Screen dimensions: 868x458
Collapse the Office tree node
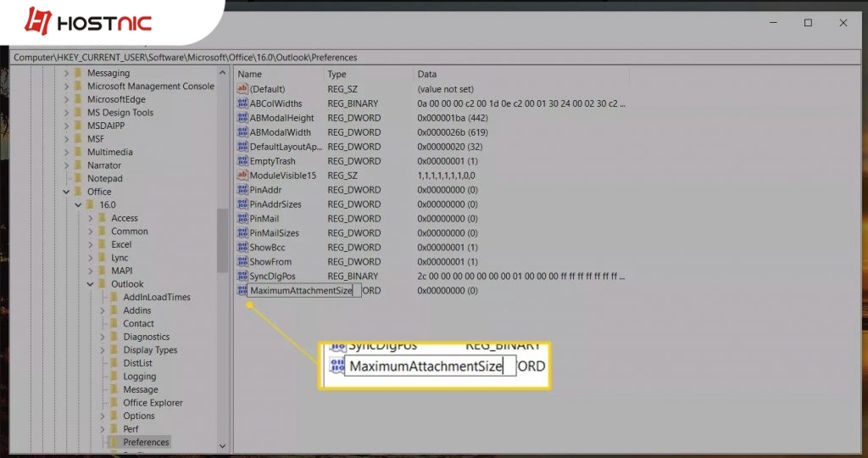66,192
